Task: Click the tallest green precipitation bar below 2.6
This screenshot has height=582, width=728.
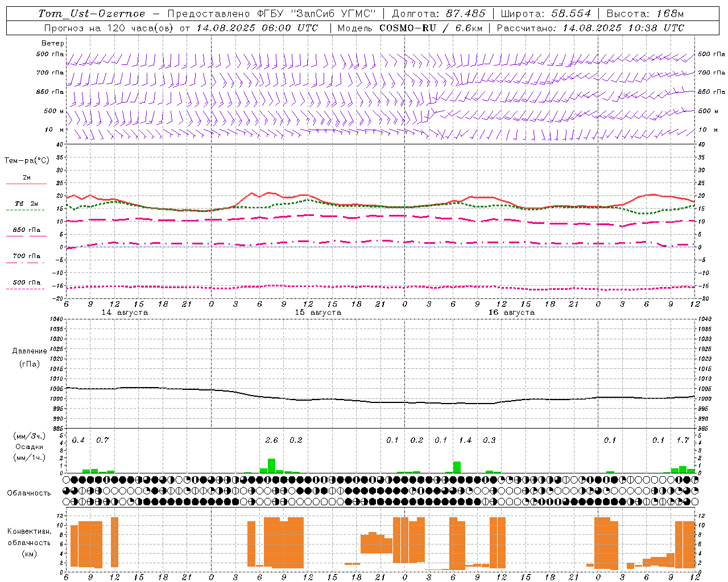Action: point(272,465)
